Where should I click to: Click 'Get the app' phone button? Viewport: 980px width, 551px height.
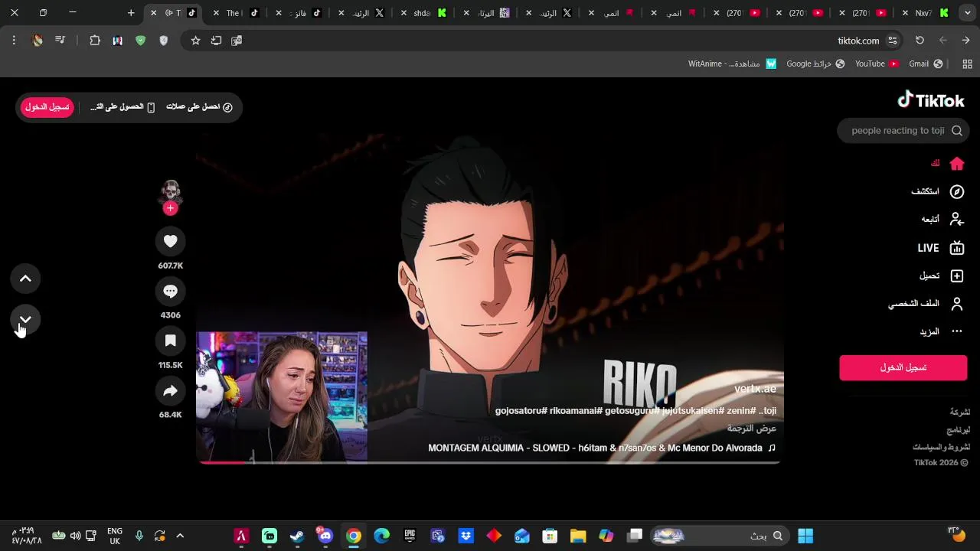pyautogui.click(x=122, y=107)
